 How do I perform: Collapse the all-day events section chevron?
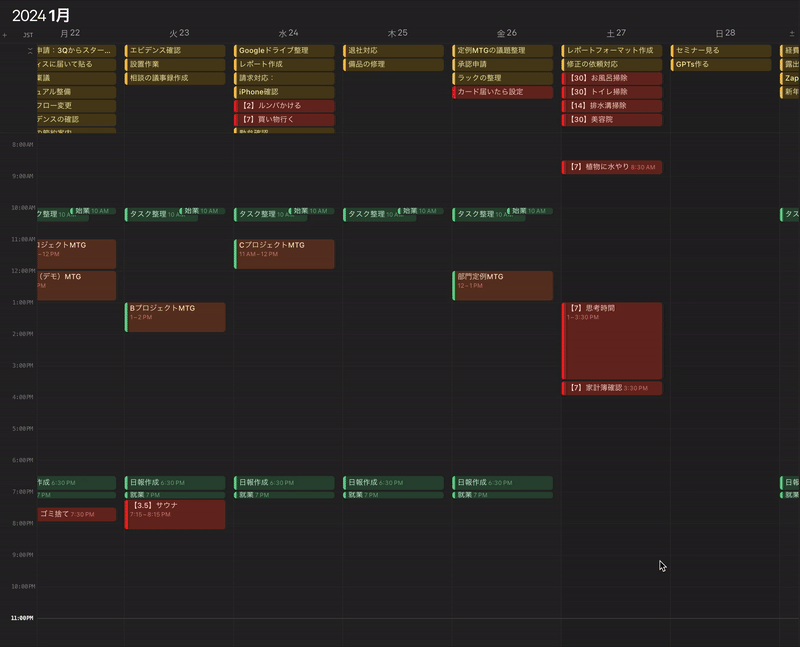tap(30, 51)
